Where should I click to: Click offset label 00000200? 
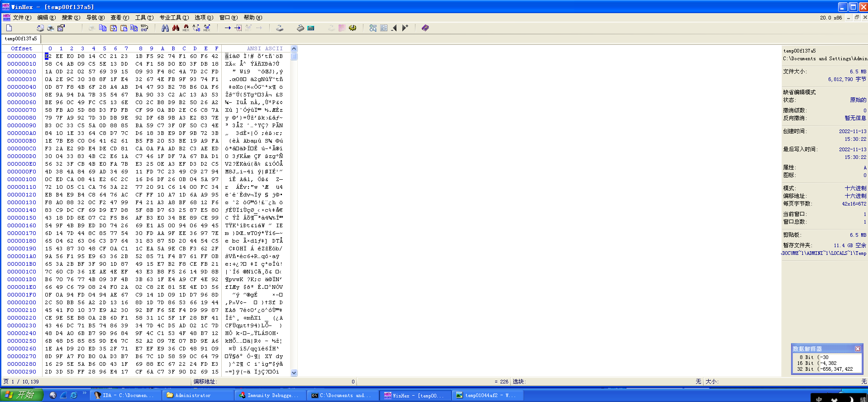pos(22,302)
